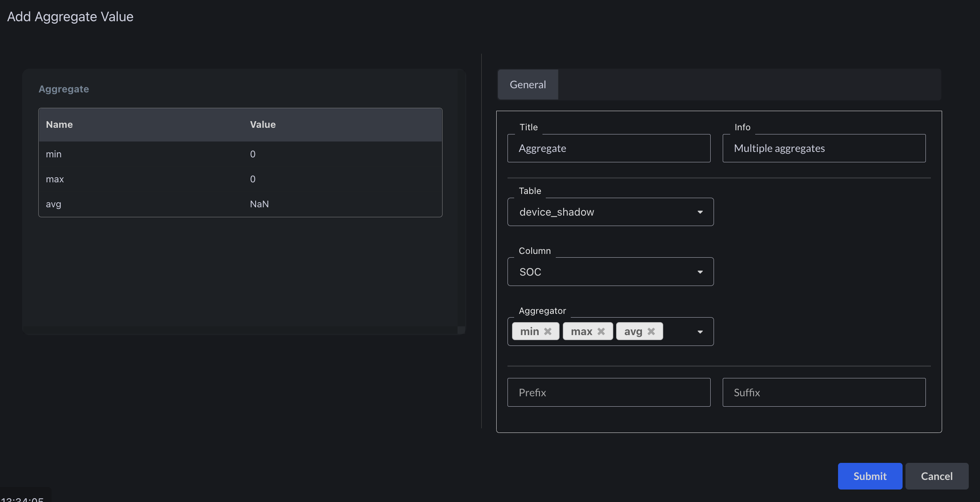Remove the max aggregator tag

click(x=601, y=331)
